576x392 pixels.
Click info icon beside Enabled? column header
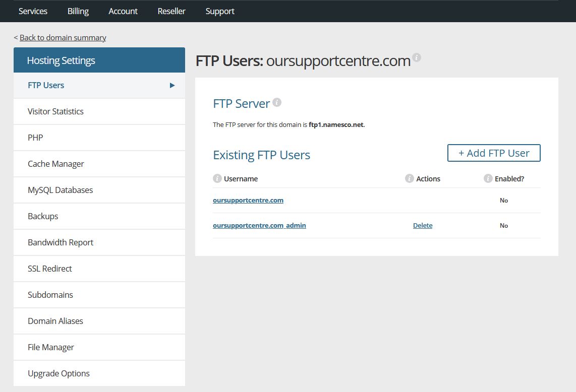tap(488, 178)
